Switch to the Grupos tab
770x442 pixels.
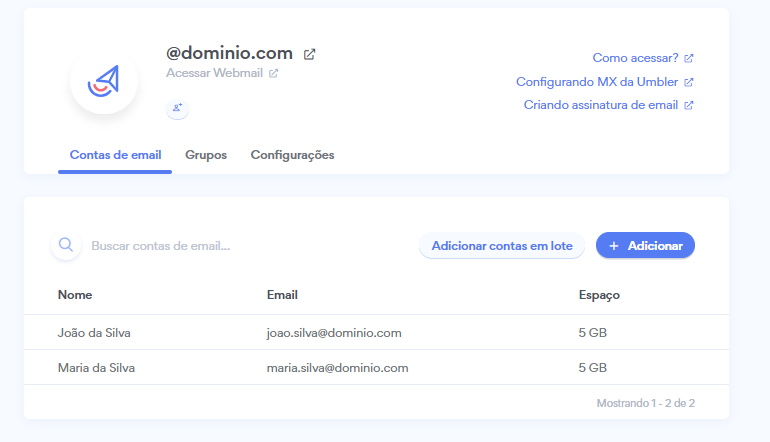click(206, 155)
